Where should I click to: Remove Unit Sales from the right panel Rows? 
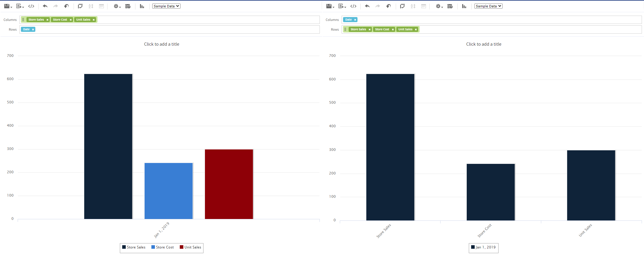click(x=416, y=29)
